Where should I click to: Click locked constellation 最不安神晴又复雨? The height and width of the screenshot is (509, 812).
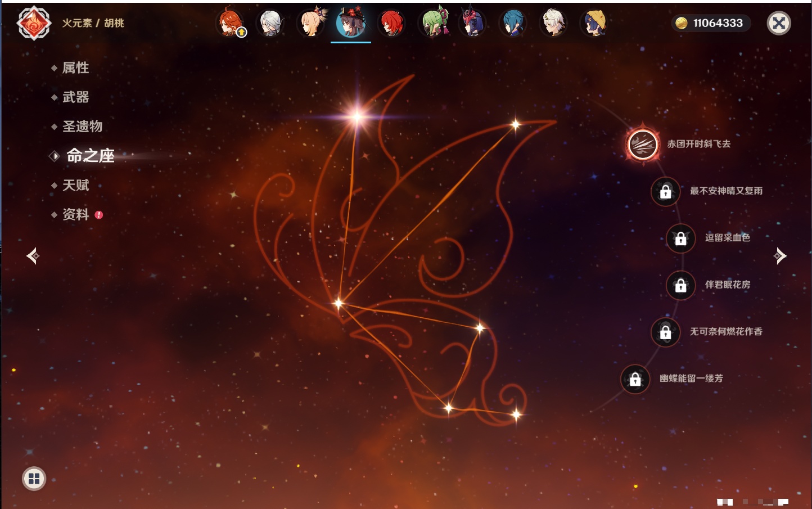point(665,191)
